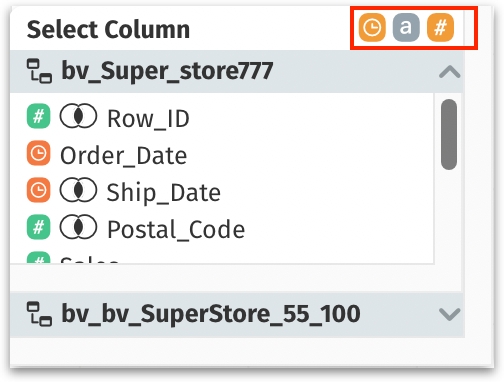Collapse the bv_Super_store777 section chevron
Screen dimensions: 504x382
[x=450, y=72]
